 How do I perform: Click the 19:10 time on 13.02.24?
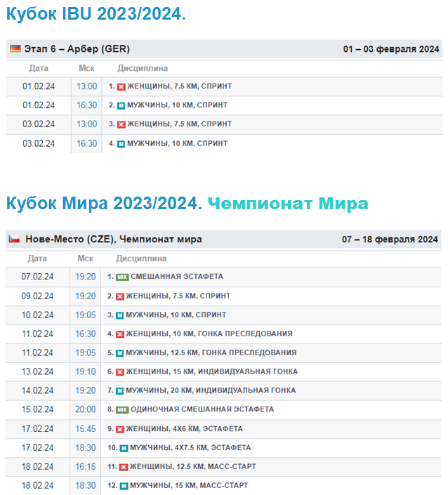click(x=86, y=372)
